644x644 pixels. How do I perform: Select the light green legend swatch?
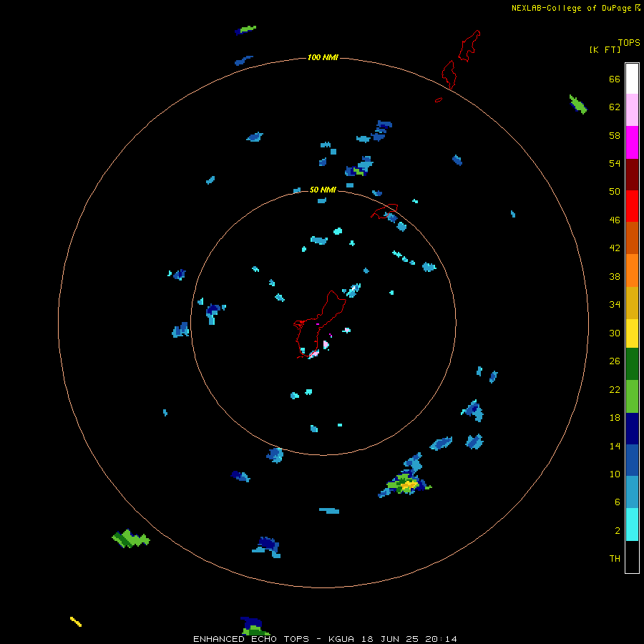[x=632, y=396]
